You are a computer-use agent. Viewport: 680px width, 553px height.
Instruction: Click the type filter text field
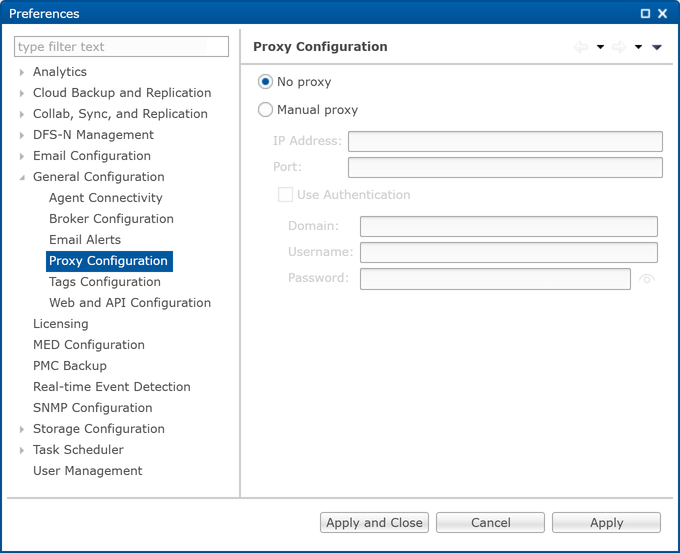(x=121, y=46)
